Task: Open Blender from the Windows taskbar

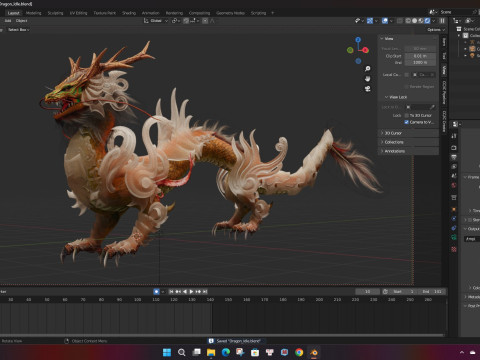Action: [x=314, y=352]
